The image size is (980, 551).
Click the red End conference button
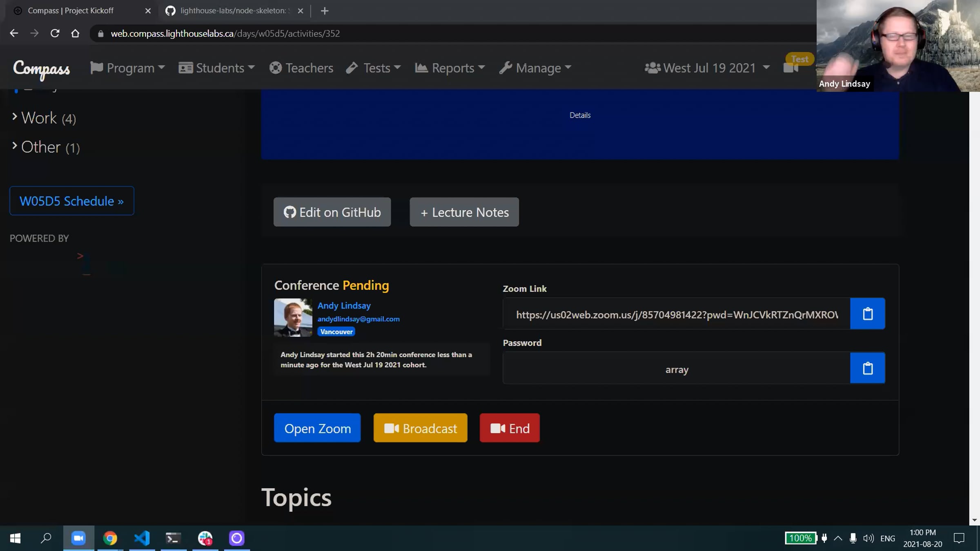coord(510,428)
